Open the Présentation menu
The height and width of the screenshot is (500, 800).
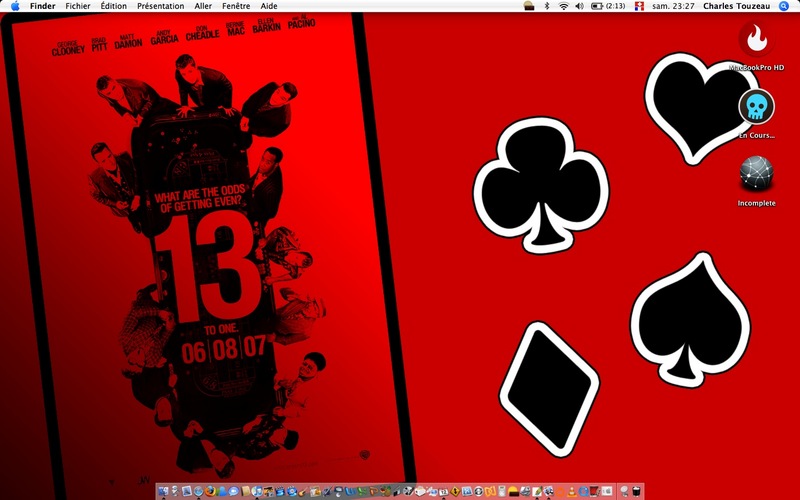pos(161,6)
